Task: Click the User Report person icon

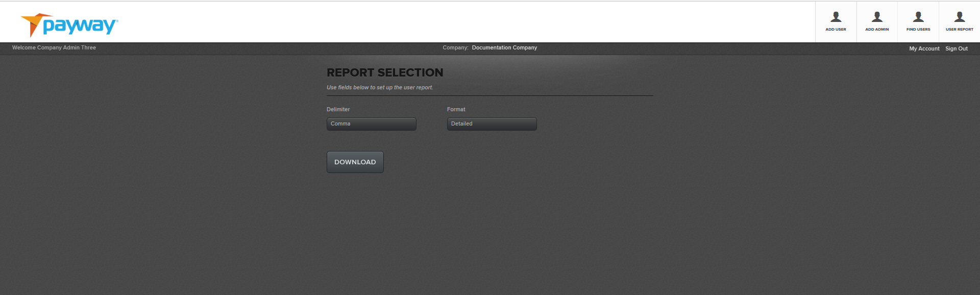Action: pos(959,17)
